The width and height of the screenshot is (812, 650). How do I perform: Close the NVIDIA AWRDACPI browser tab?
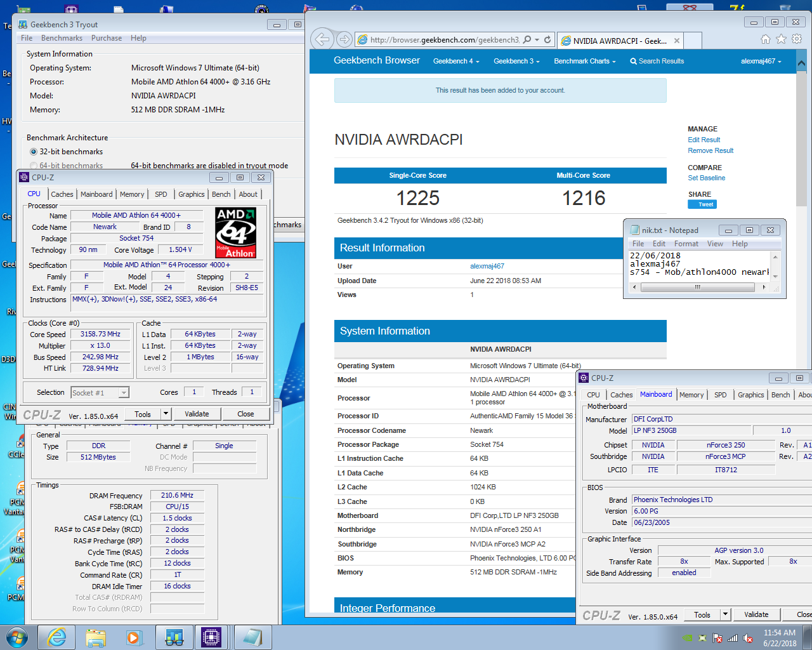tap(677, 41)
